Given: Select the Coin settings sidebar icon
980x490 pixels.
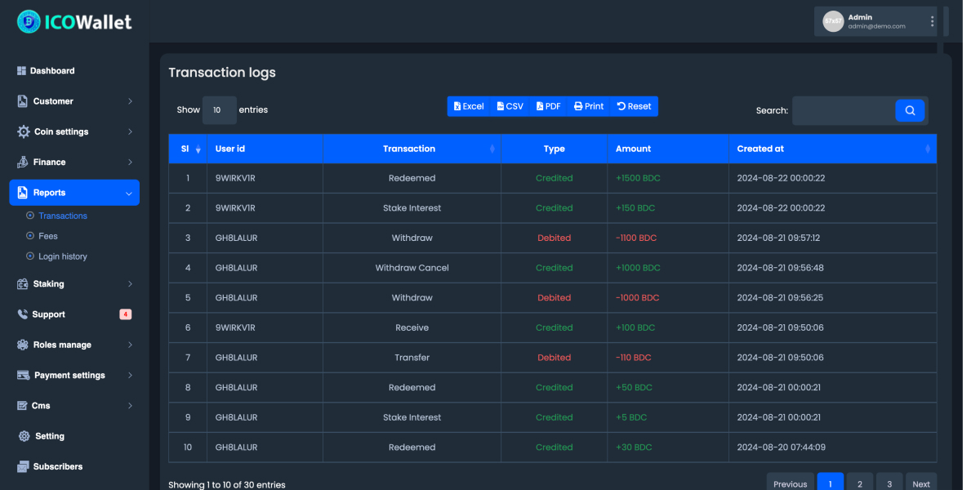Looking at the screenshot, I should pos(22,131).
